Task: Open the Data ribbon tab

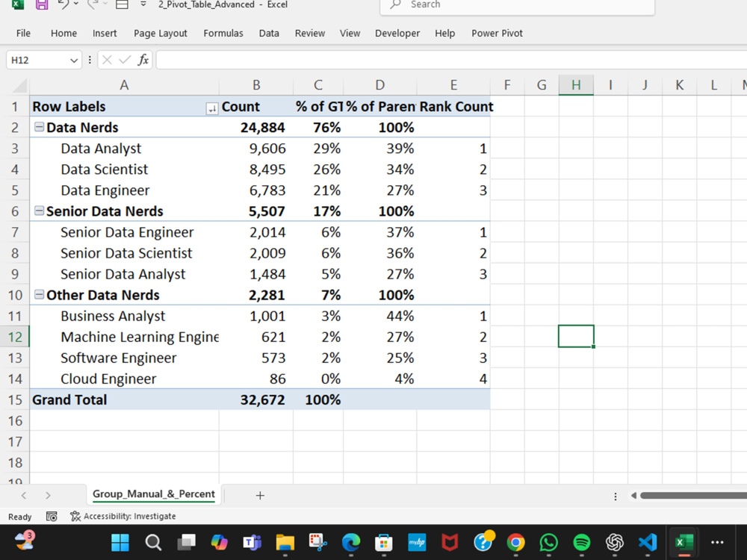Action: (269, 34)
